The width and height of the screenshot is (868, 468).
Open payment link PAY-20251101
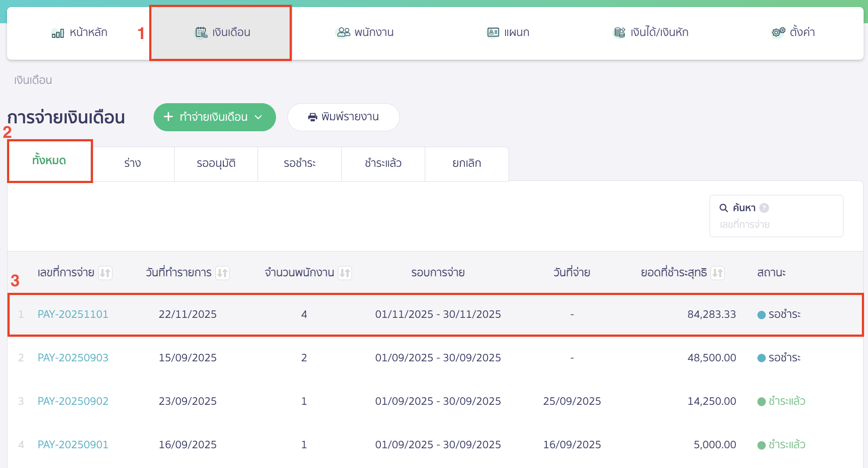(x=73, y=314)
